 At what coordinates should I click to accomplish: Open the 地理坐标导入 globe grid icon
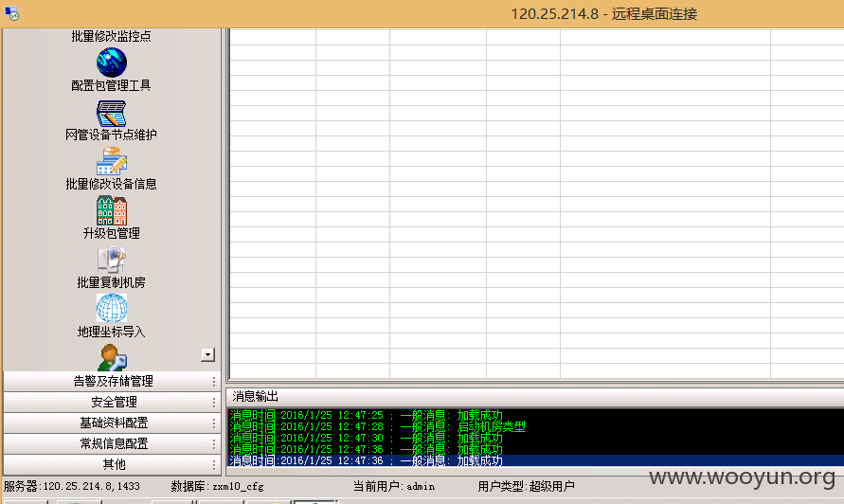tap(112, 308)
